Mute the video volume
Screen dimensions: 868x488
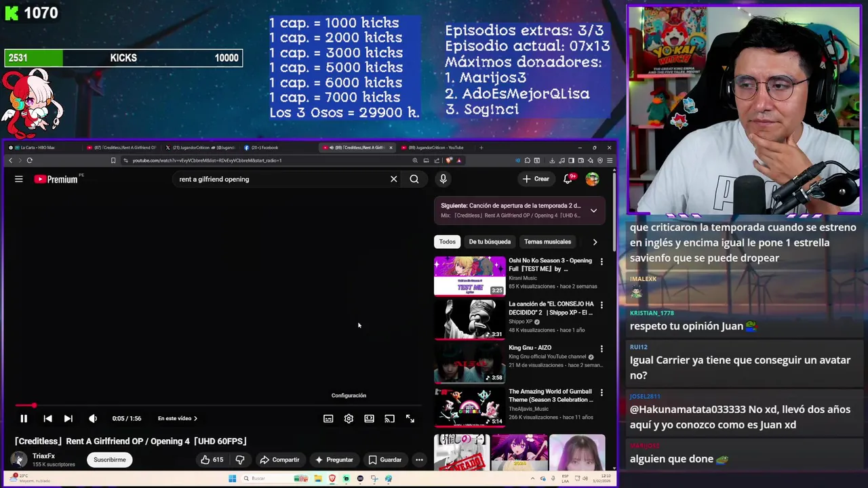(93, 419)
